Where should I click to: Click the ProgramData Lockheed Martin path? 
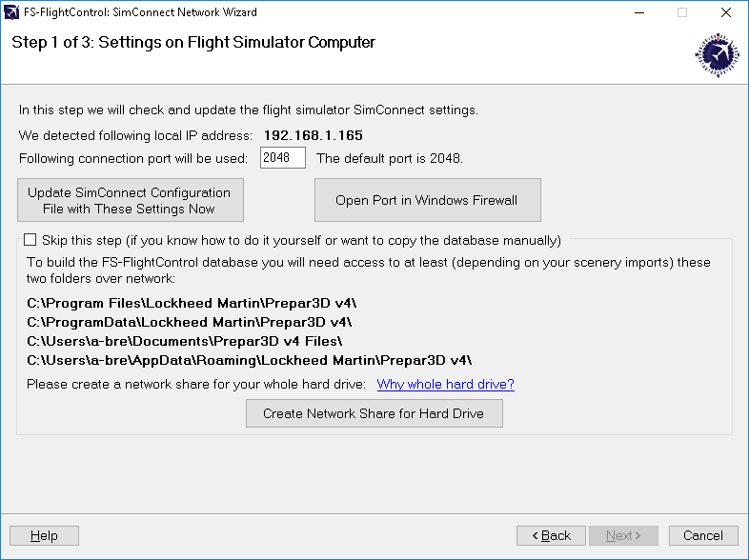click(x=190, y=322)
